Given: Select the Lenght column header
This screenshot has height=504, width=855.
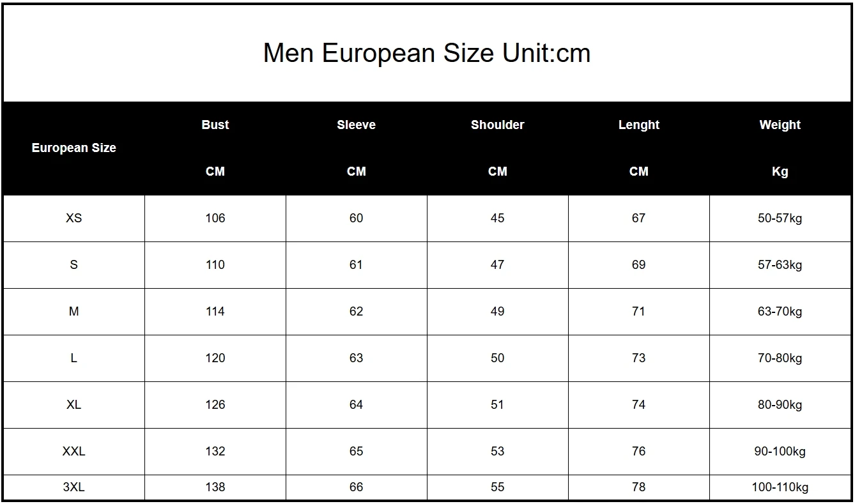Looking at the screenshot, I should (x=638, y=125).
